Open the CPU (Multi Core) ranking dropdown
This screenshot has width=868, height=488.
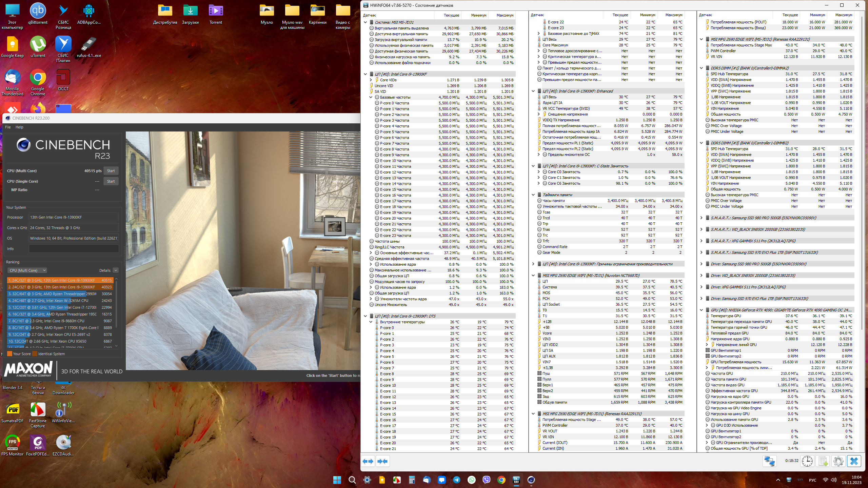point(27,270)
